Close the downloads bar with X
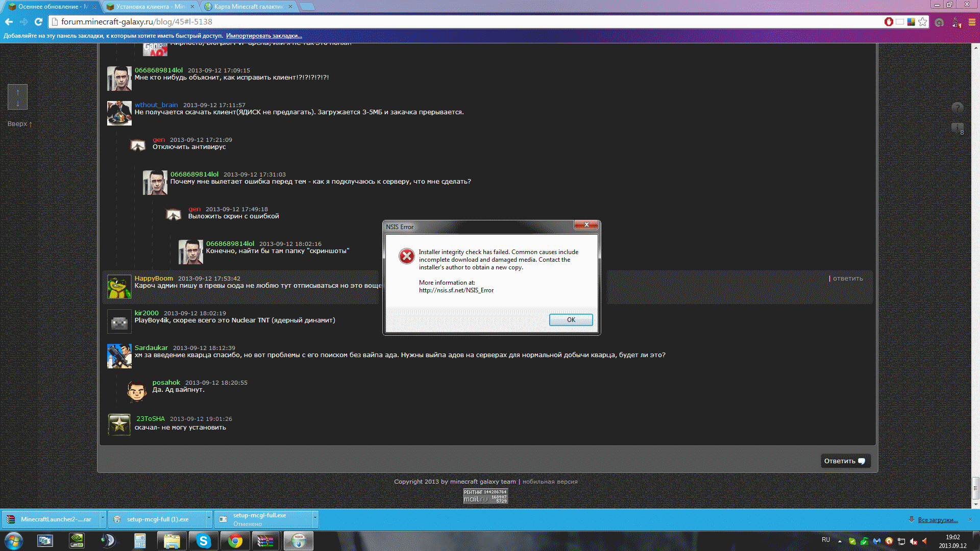 click(x=970, y=519)
